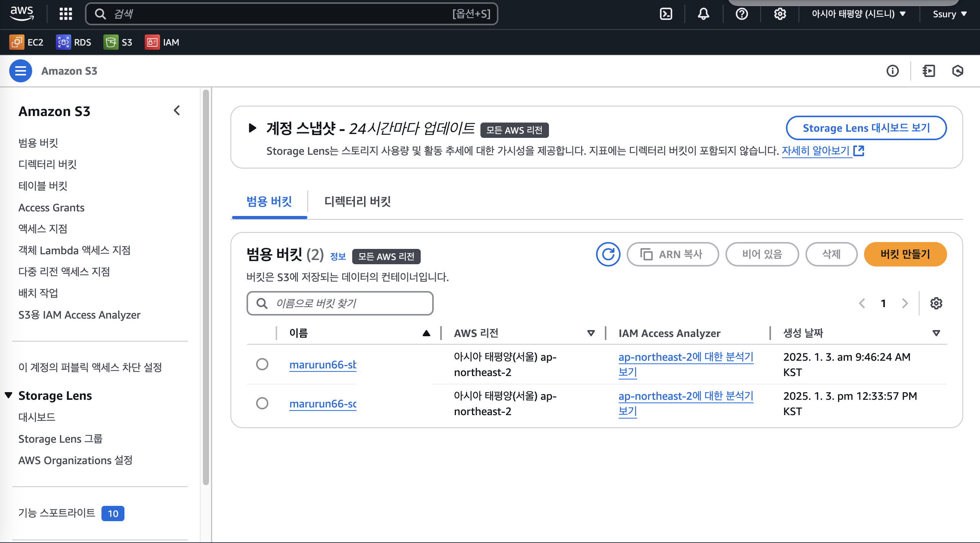
Task: Click the Storage Lens 대시보드 보기 button
Action: click(866, 128)
